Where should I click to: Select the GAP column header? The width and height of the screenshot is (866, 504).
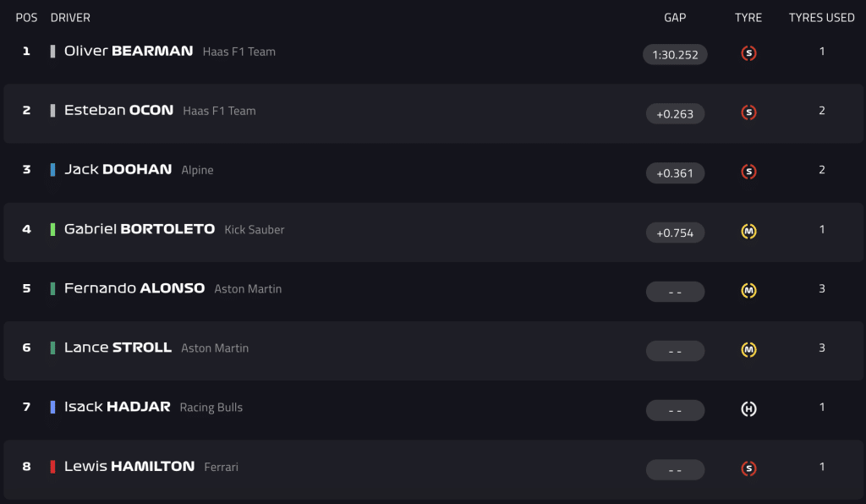(675, 18)
